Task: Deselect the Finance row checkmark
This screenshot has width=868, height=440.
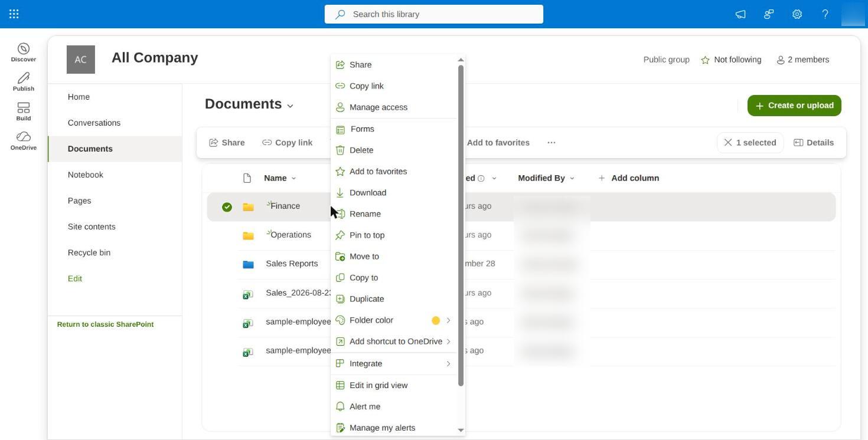Action: click(227, 207)
